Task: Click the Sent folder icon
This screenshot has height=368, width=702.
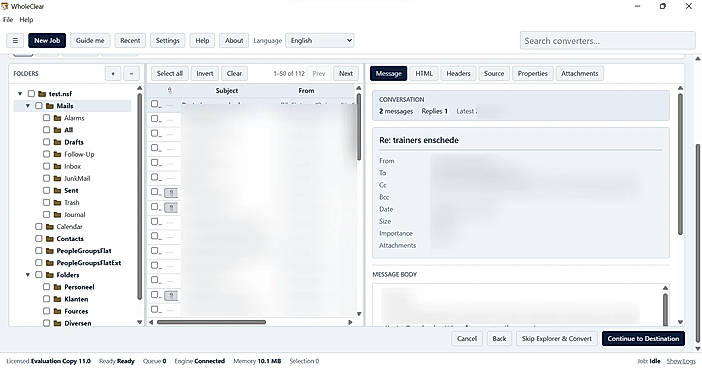Action: coord(57,190)
